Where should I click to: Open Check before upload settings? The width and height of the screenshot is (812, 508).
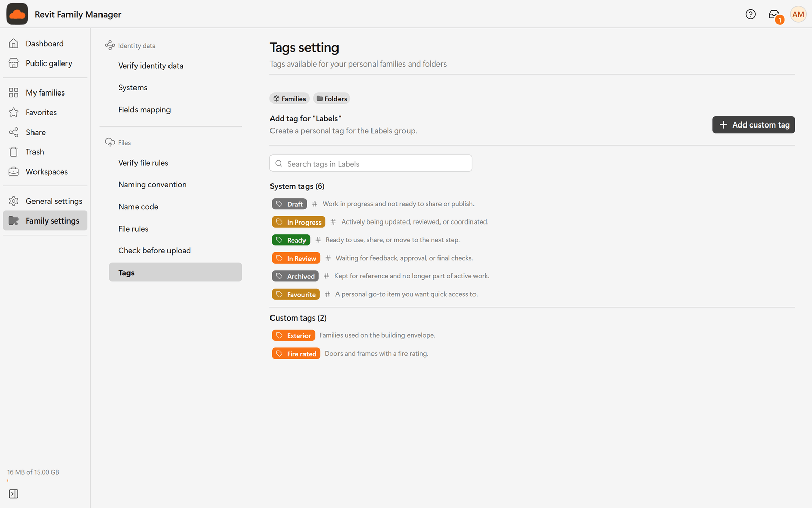pyautogui.click(x=175, y=250)
